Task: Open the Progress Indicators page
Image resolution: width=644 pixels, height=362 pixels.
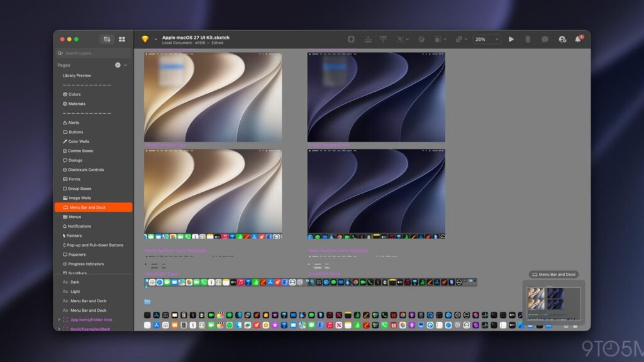Action: [x=84, y=265]
